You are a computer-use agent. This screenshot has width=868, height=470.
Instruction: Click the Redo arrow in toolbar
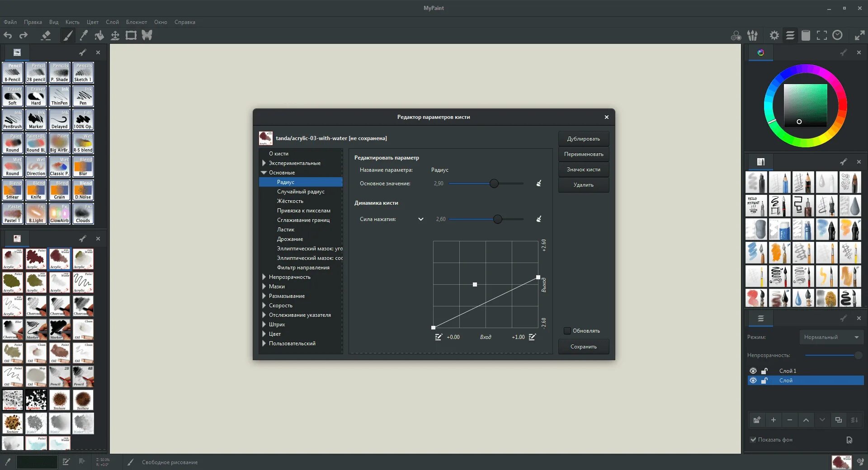pos(24,35)
